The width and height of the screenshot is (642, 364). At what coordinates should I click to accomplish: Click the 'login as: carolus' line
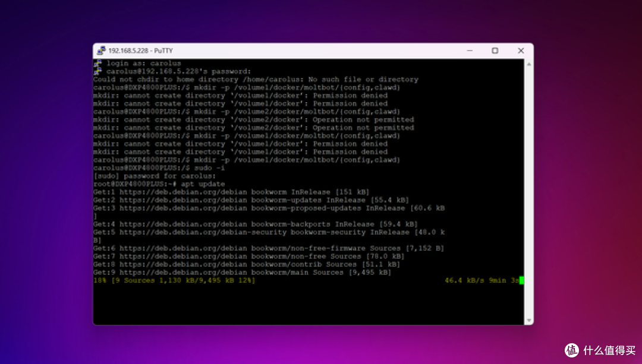[x=144, y=64]
